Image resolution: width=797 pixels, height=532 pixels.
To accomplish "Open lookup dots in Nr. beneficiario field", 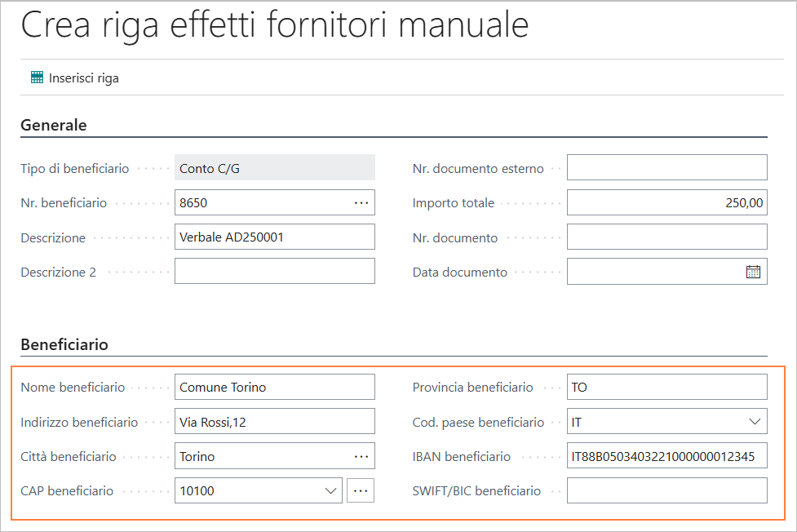I will coord(361,203).
